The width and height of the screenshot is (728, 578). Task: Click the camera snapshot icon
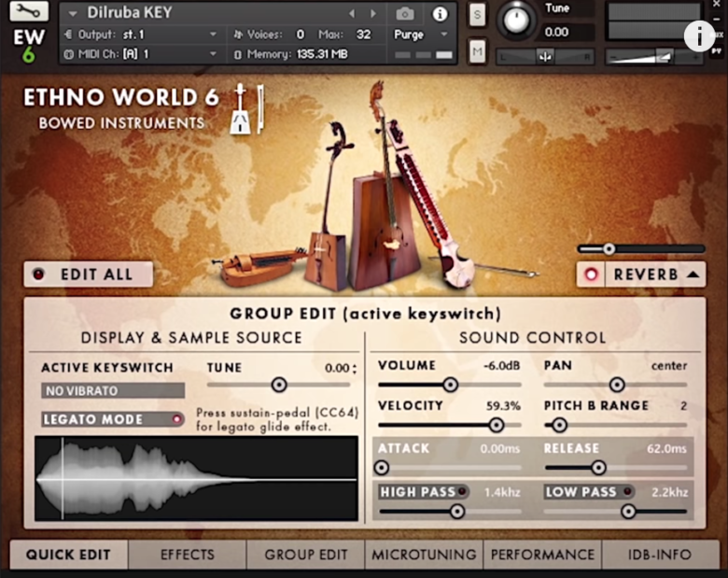[405, 14]
